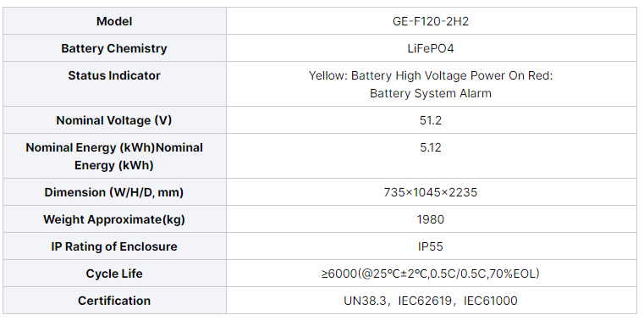Click the Cycle Life label

click(x=114, y=274)
